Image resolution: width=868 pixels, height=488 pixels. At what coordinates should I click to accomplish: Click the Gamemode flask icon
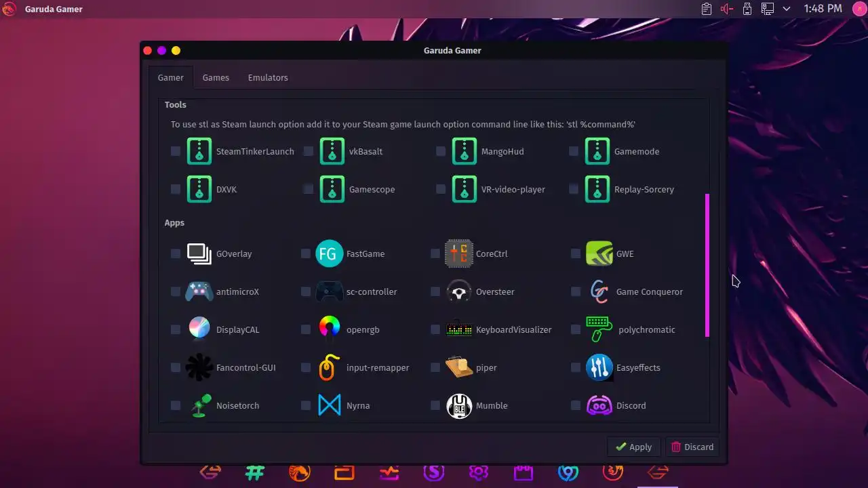point(597,151)
